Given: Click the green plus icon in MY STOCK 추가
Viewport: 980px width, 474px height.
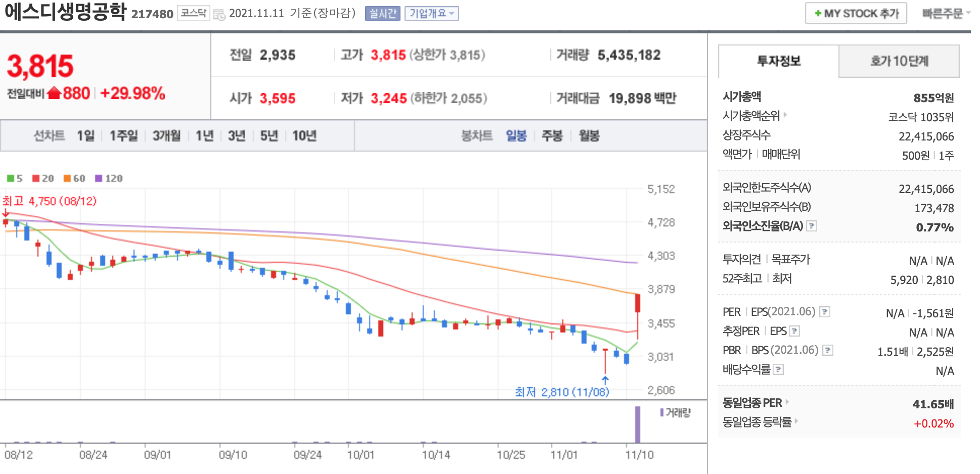Looking at the screenshot, I should [x=818, y=14].
